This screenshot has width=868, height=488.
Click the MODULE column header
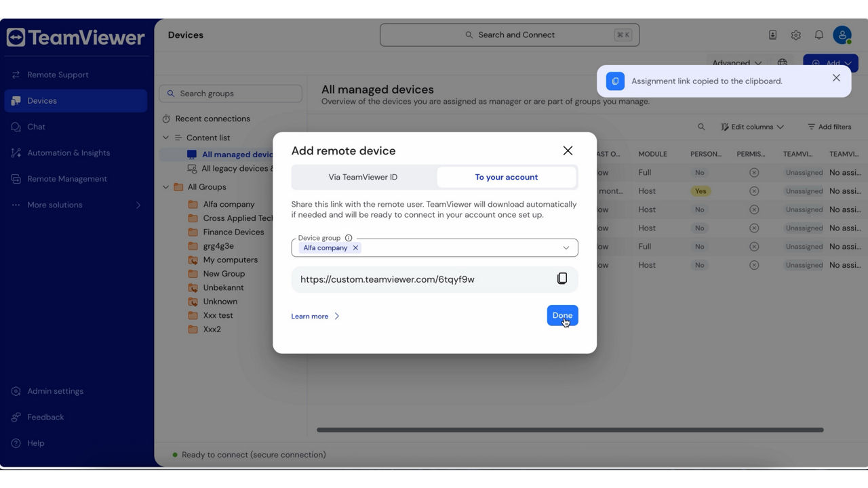point(652,154)
